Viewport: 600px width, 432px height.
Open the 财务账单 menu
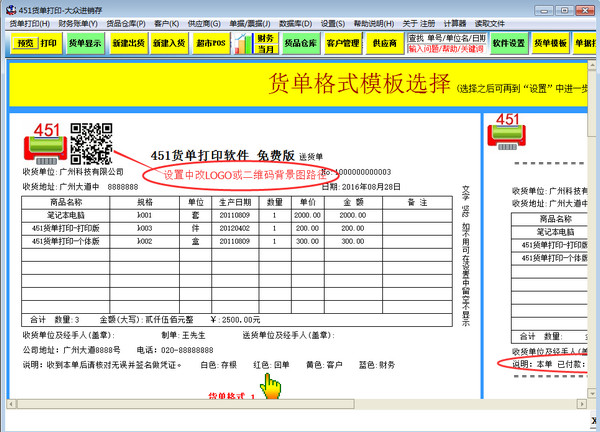(78, 22)
